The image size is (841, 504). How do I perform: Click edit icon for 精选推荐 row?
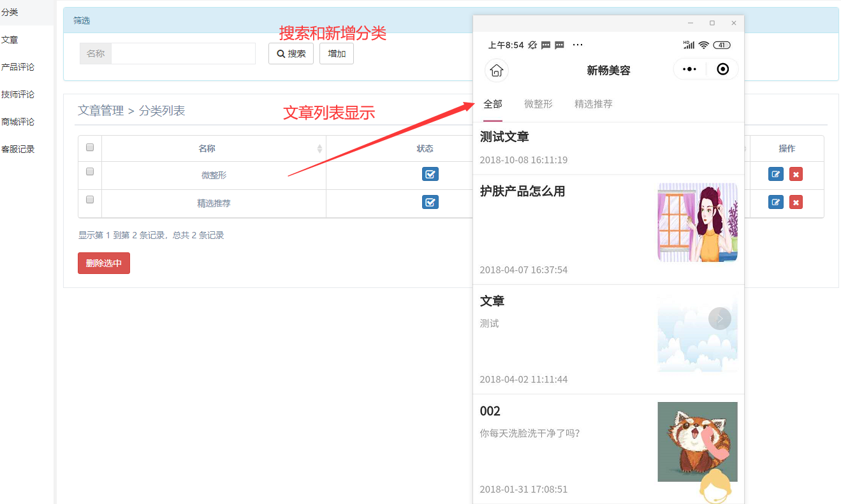775,203
